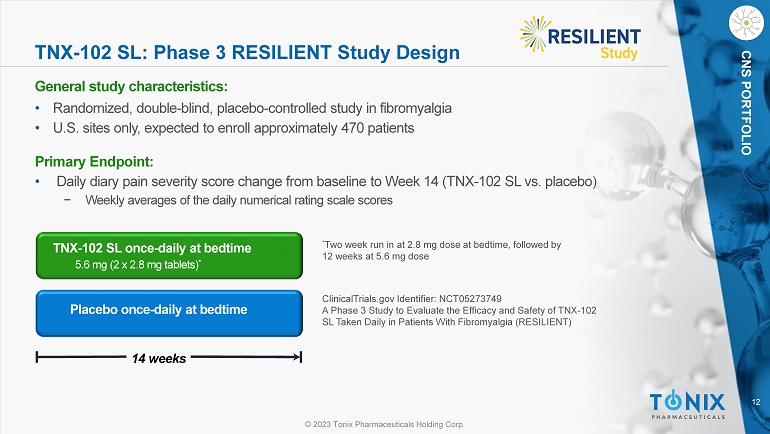770x434 pixels.
Task: Click the Tonix Pharmaceuticals logo
Action: pos(688,405)
